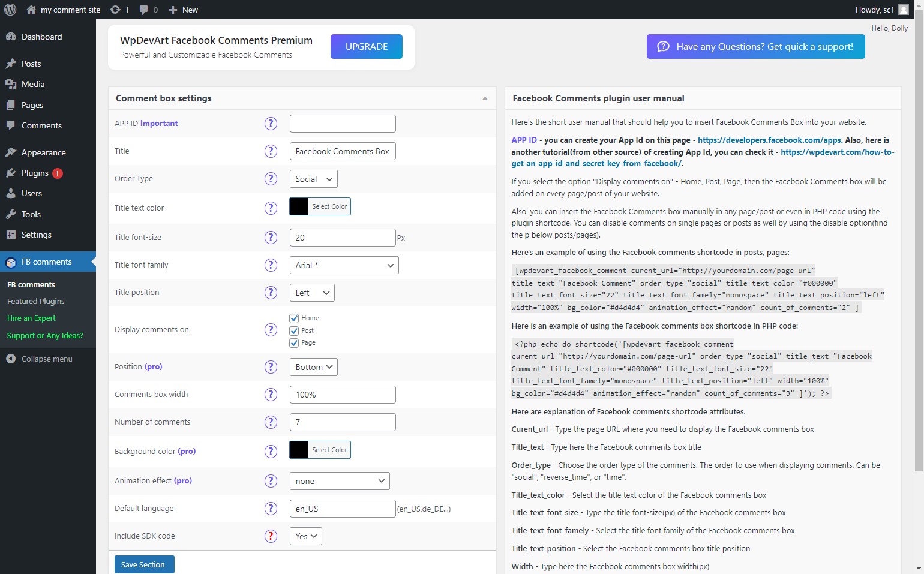Click help icon for Background color
The height and width of the screenshot is (574, 924).
point(271,452)
